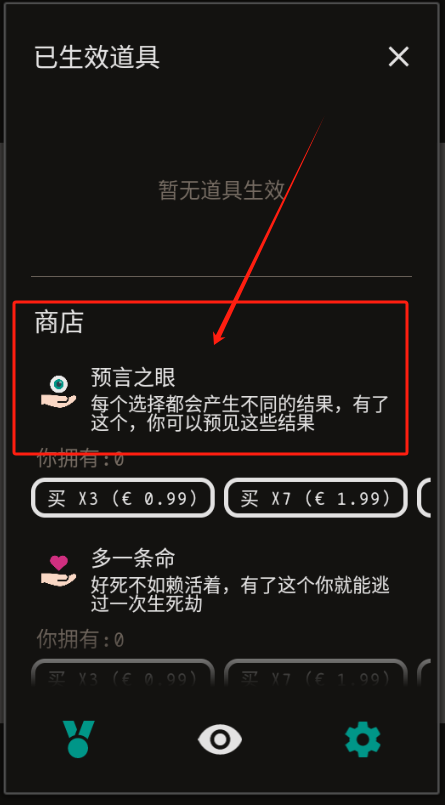Select the 预言之眼 item title
The image size is (445, 805).
coord(133,377)
